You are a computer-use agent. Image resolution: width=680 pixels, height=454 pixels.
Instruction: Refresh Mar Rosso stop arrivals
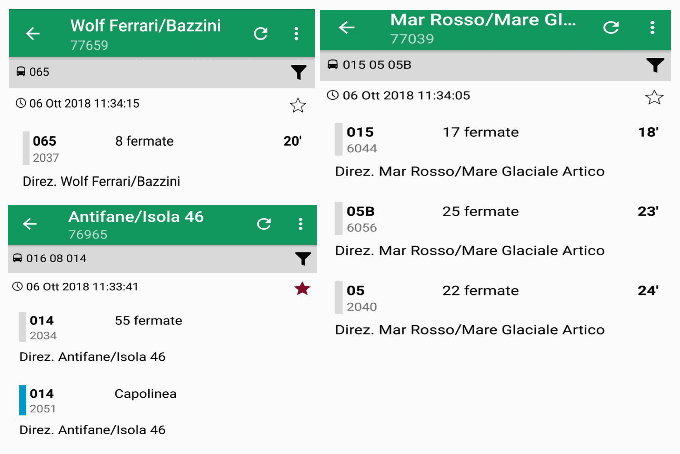click(611, 27)
